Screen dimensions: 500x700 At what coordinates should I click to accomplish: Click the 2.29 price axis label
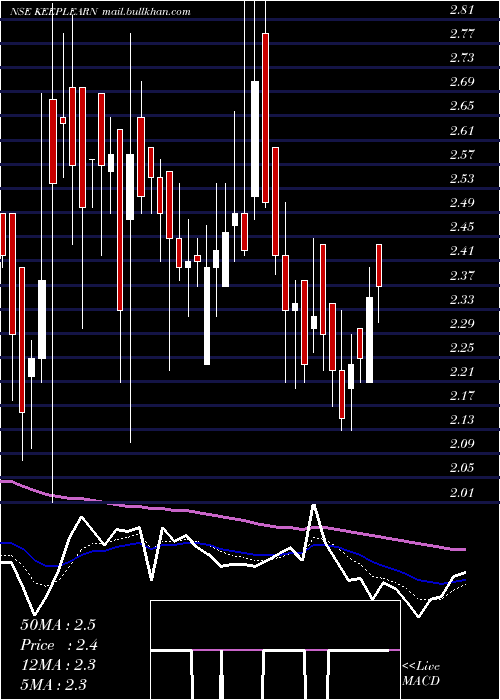462,324
